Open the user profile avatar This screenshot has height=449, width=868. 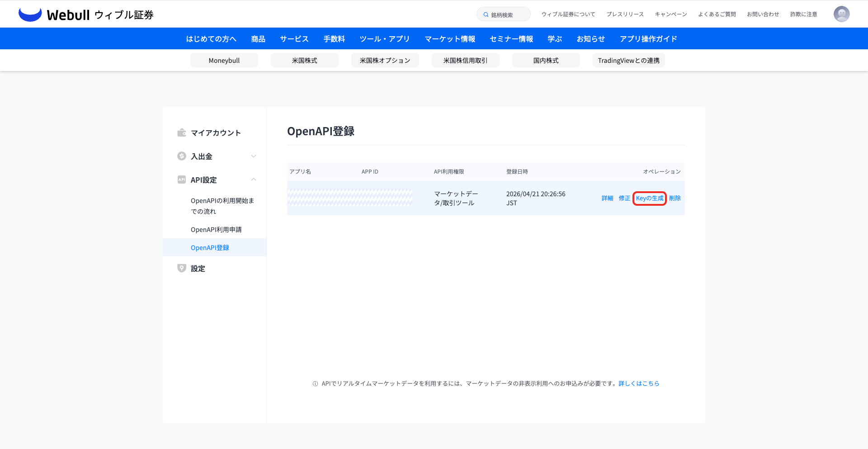pyautogui.click(x=841, y=14)
